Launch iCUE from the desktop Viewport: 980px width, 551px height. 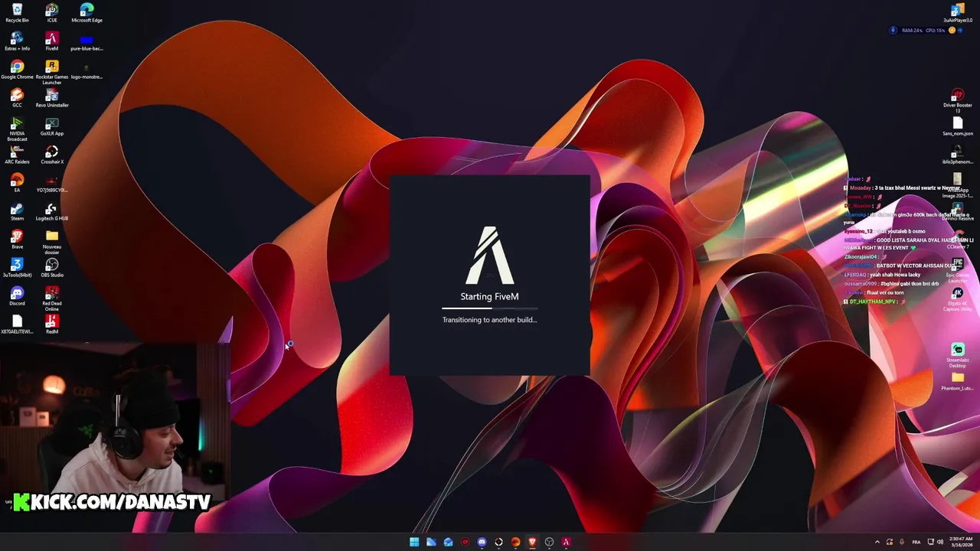(51, 12)
